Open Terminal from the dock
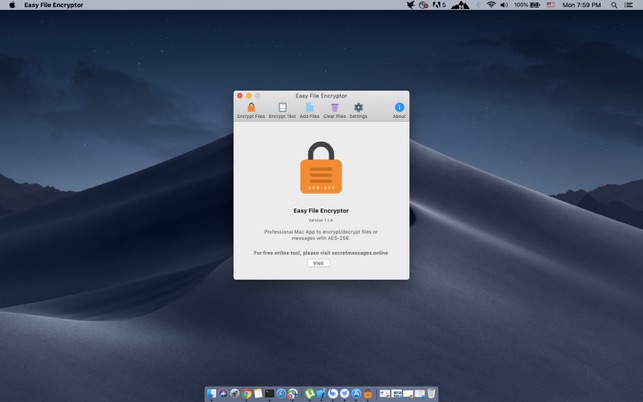Viewport: 643px width, 402px height. (x=269, y=394)
